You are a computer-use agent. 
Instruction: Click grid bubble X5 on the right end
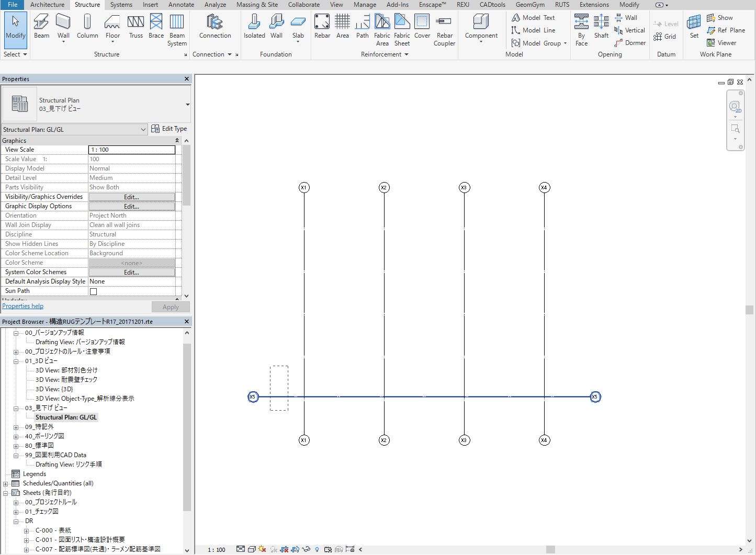pos(595,397)
